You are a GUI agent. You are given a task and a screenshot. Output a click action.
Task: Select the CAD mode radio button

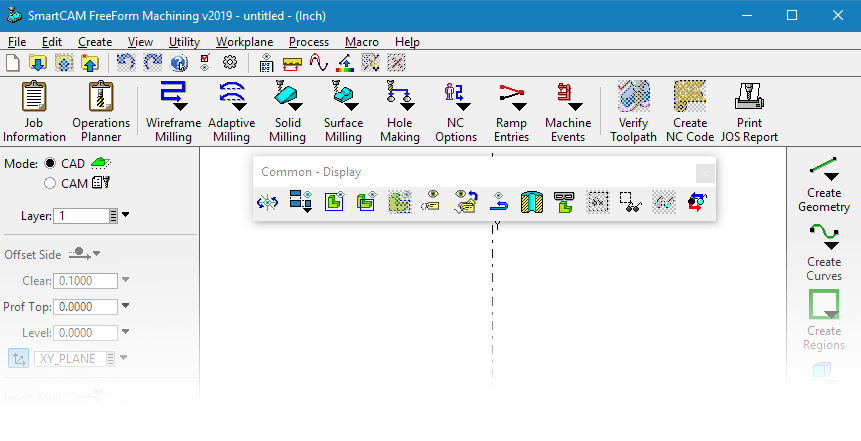tap(50, 163)
